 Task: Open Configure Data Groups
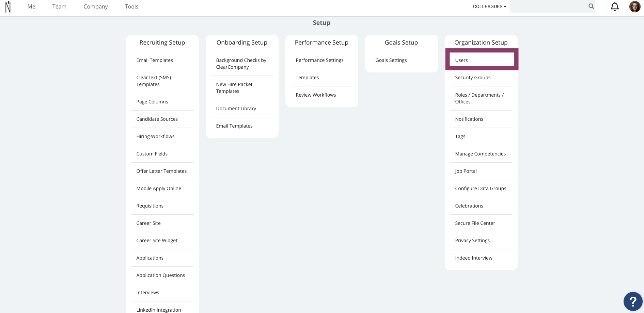tap(481, 188)
